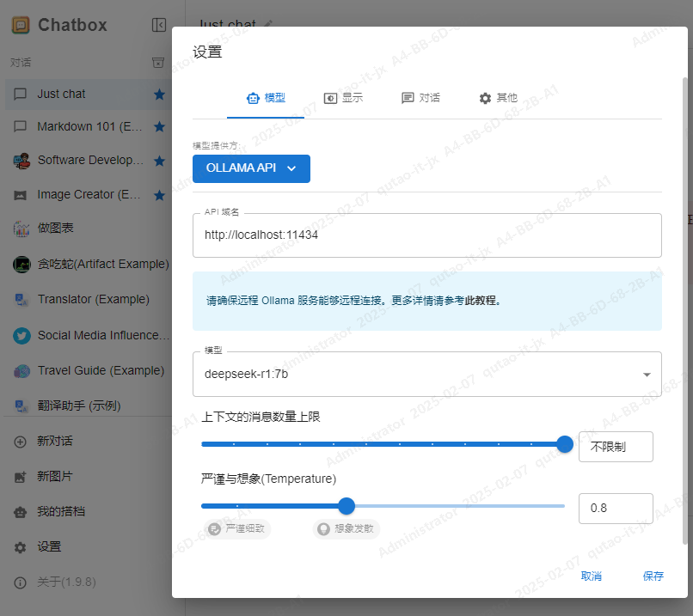Screen dimensions: 693x616
Task: Create a 新图片 image session
Action: tap(89, 477)
